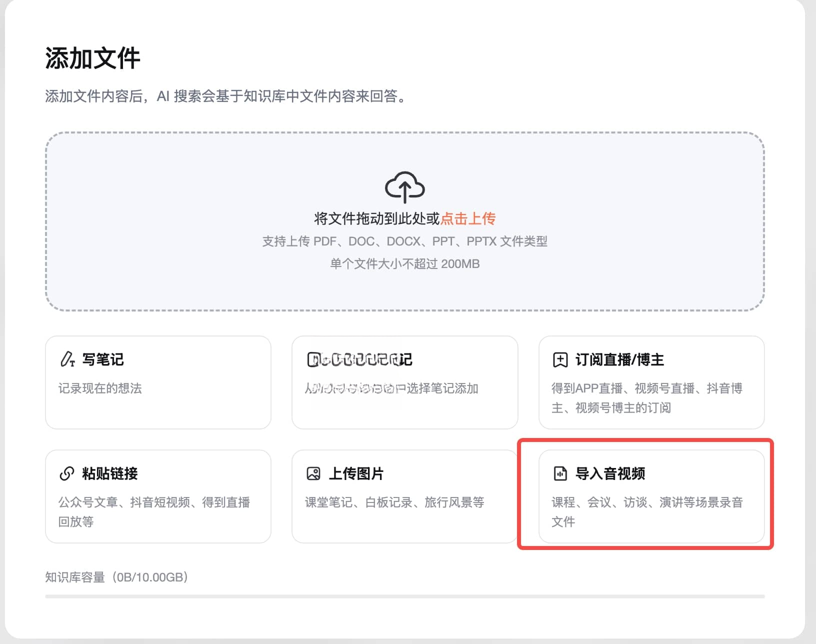
Task: Open the 订阅直播/博主 card
Action: click(651, 382)
